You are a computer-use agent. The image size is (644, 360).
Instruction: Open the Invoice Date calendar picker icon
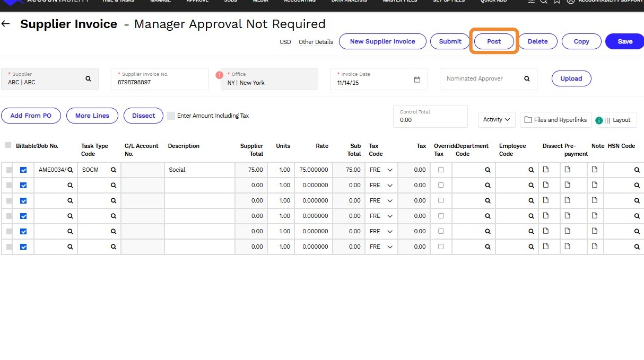[417, 80]
